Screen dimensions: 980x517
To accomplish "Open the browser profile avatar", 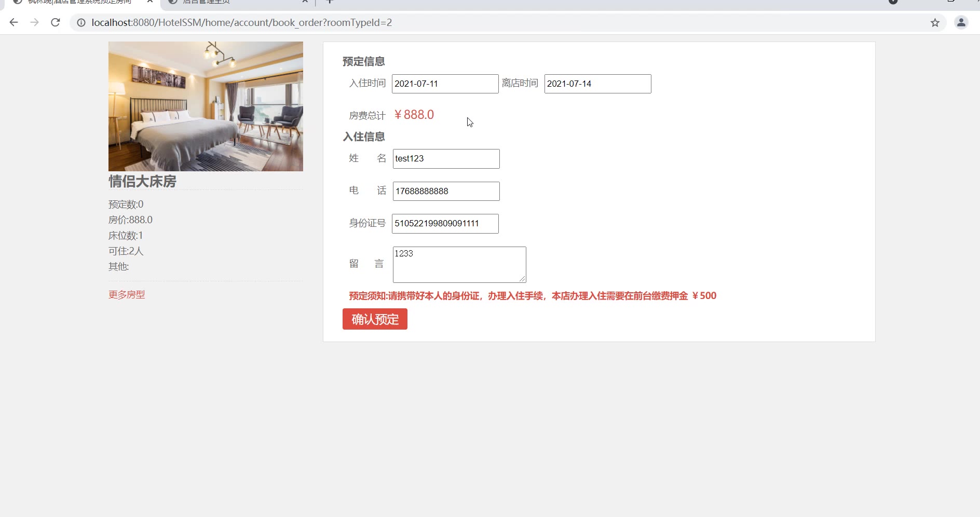I will tap(961, 22).
